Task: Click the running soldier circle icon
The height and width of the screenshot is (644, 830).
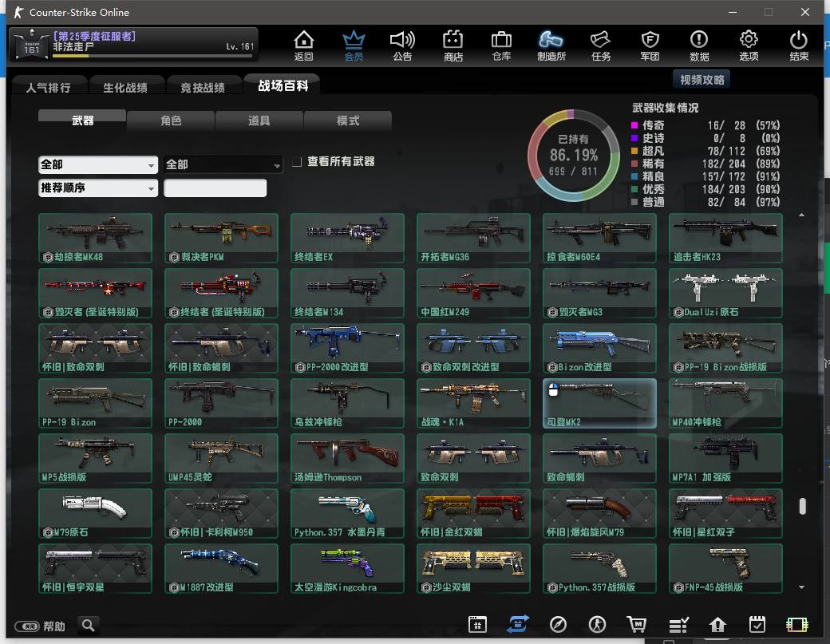Action: point(597,624)
